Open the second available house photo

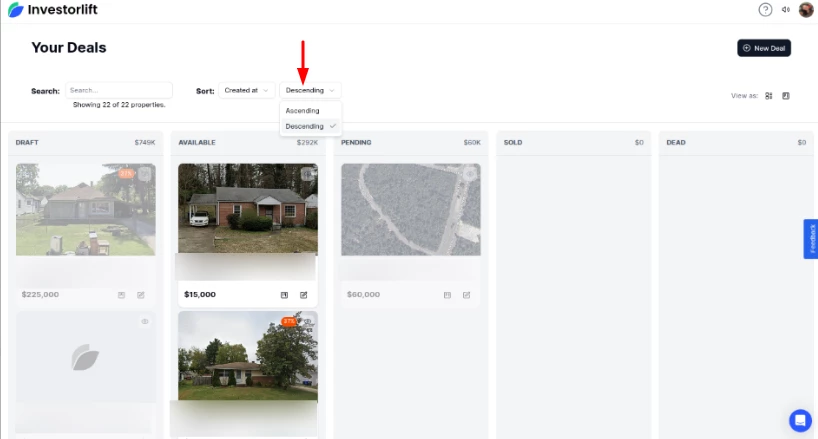point(248,356)
